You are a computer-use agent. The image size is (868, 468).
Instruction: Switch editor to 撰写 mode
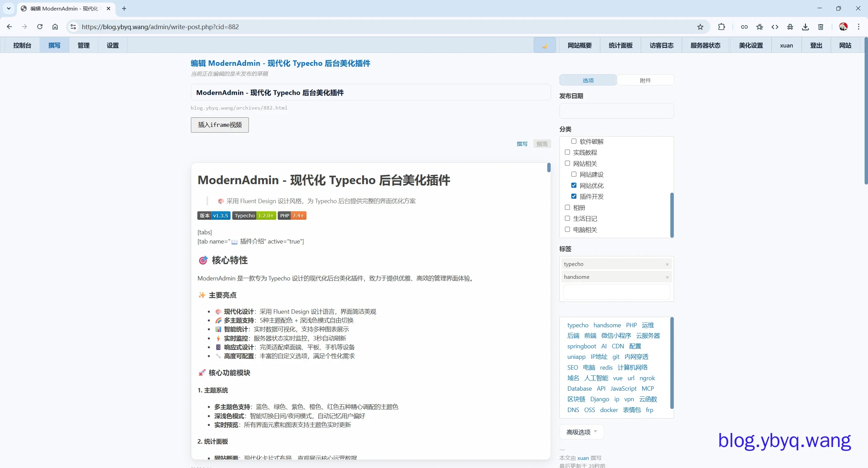[x=522, y=144]
